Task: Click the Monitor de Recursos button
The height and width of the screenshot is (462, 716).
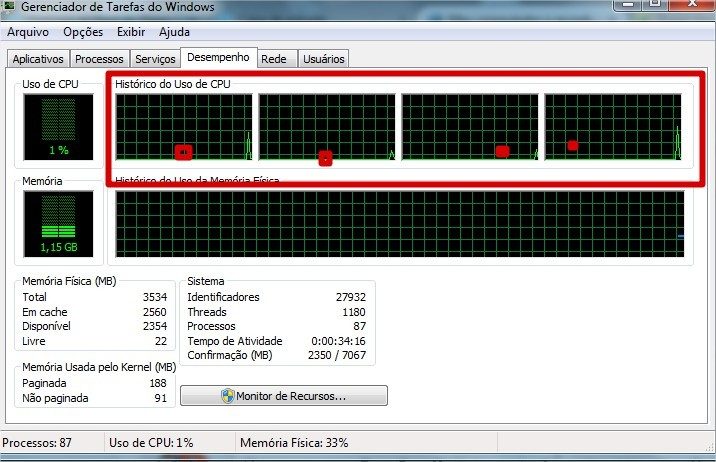Action: click(x=284, y=396)
